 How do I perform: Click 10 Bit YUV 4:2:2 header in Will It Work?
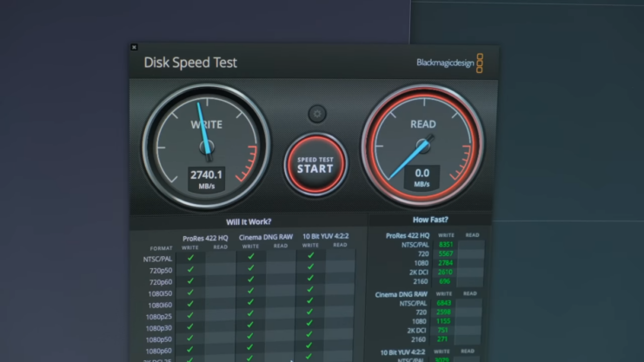tap(325, 236)
